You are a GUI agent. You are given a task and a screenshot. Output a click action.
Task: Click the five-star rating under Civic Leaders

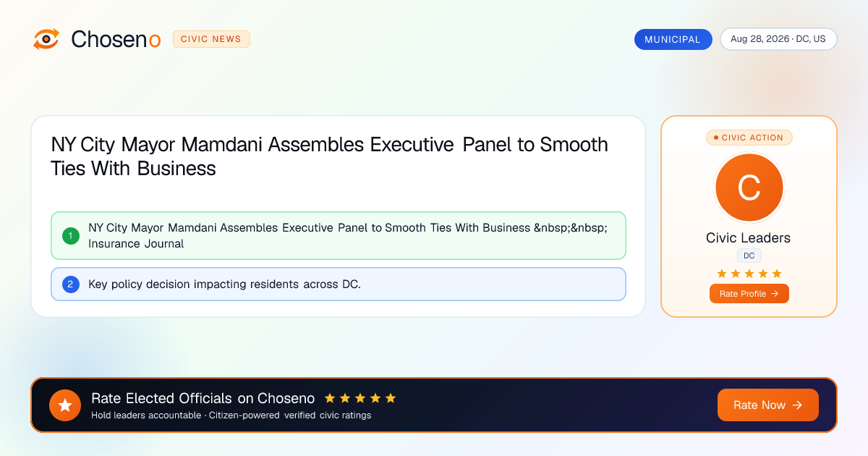tap(749, 274)
